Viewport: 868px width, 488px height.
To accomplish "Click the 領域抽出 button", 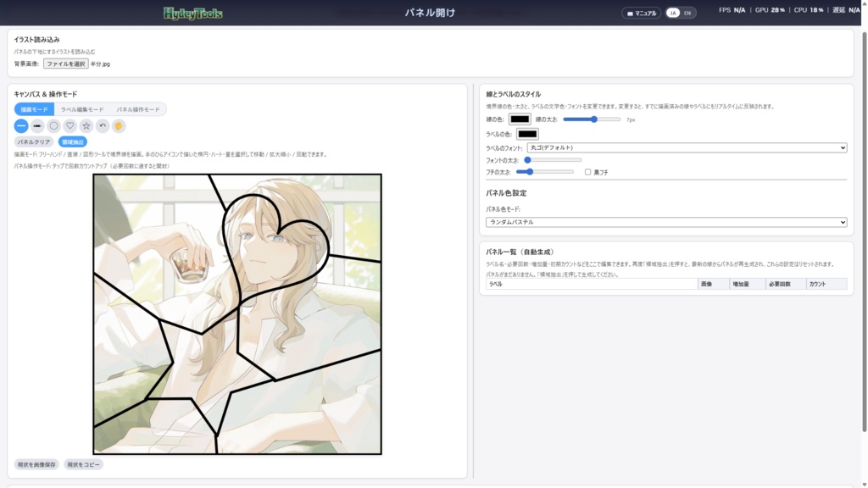I will click(x=73, y=142).
